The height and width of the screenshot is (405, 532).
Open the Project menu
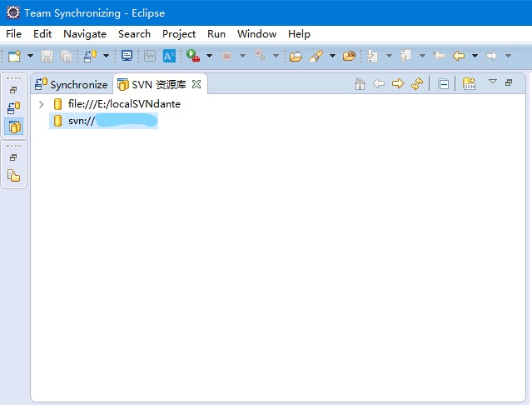(179, 34)
